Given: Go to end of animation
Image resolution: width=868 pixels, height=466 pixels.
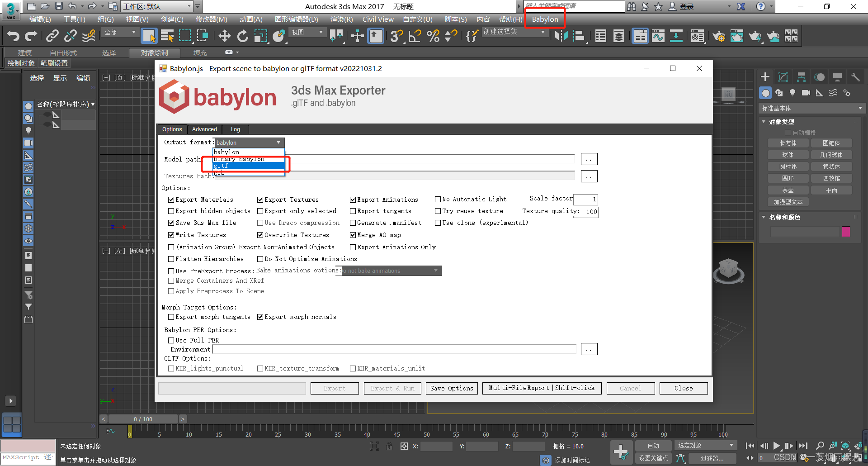Looking at the screenshot, I should (803, 446).
